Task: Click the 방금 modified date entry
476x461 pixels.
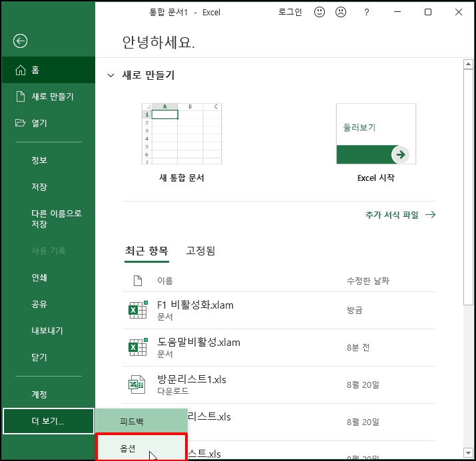Action: [355, 310]
